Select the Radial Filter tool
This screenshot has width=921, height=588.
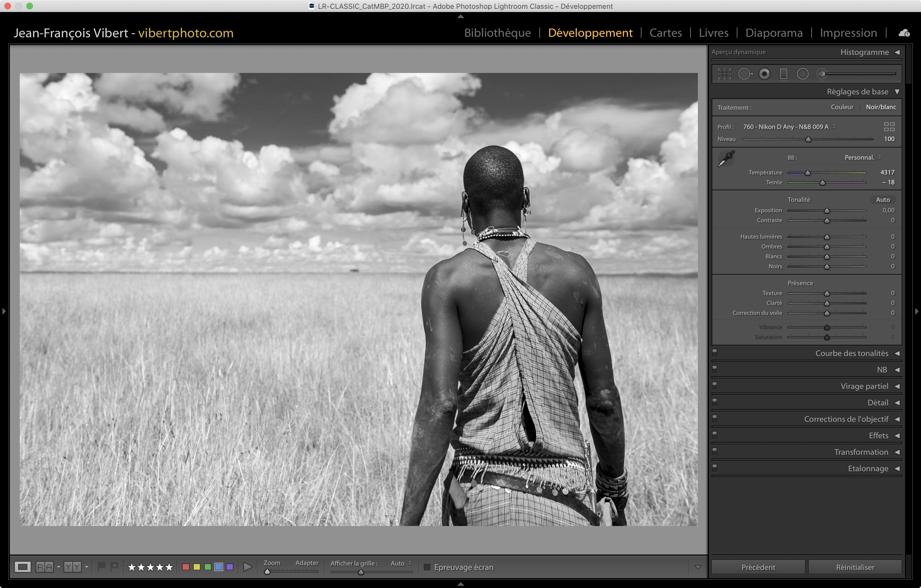click(802, 74)
